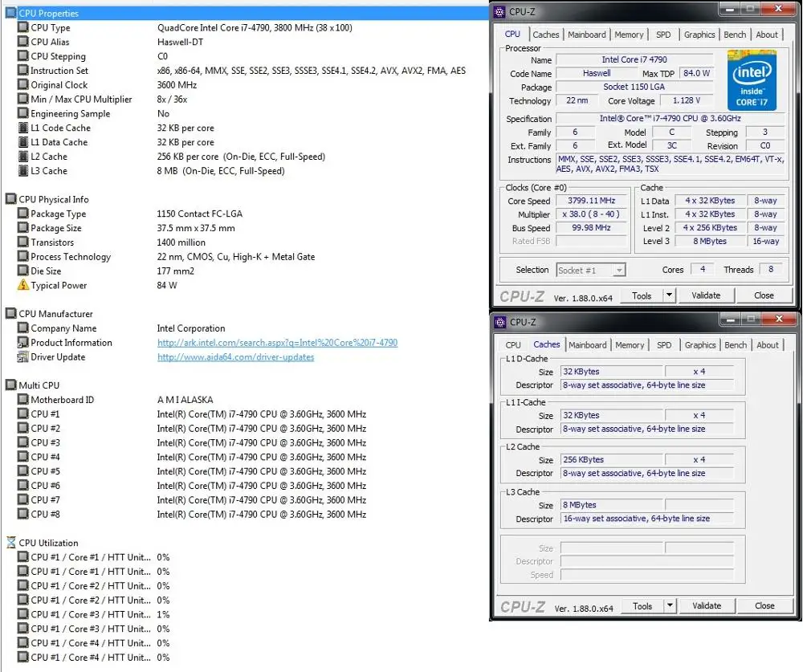Click the icon beside Instruction Set

pos(23,70)
